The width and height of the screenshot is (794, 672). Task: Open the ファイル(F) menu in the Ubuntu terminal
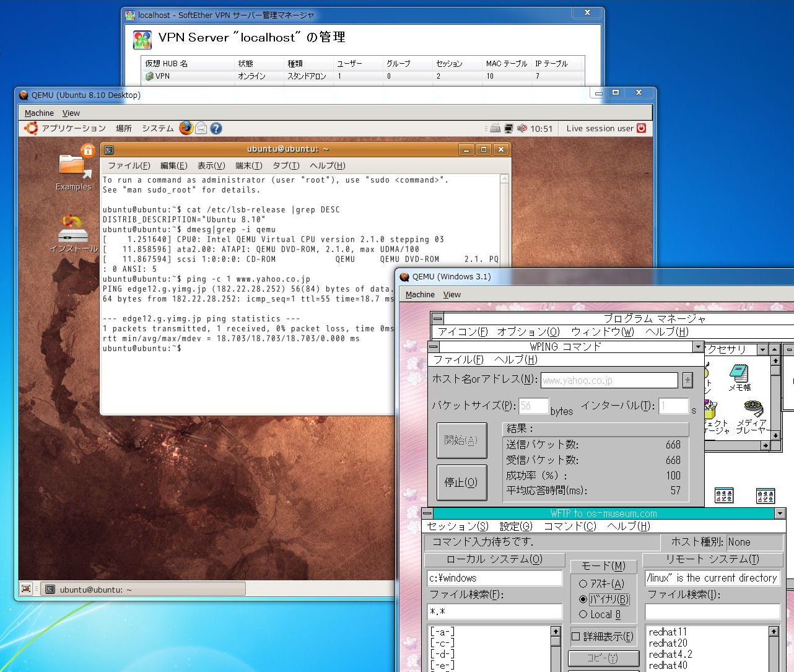click(x=129, y=165)
